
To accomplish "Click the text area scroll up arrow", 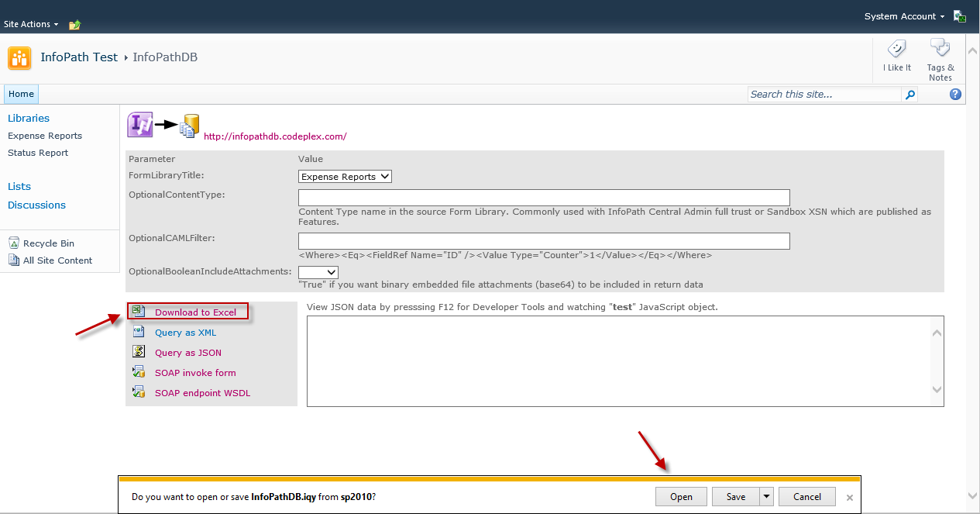I will [937, 333].
